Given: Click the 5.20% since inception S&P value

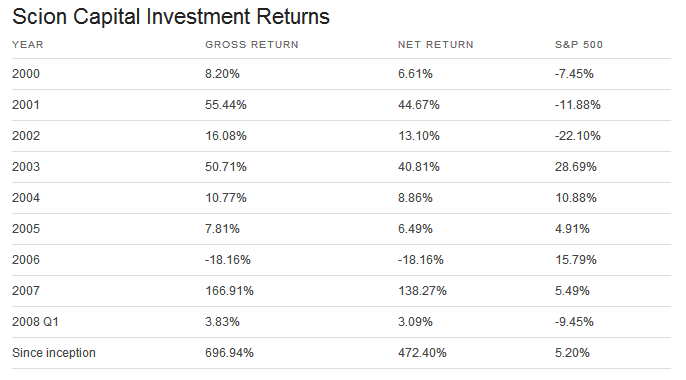Looking at the screenshot, I should coord(572,353).
